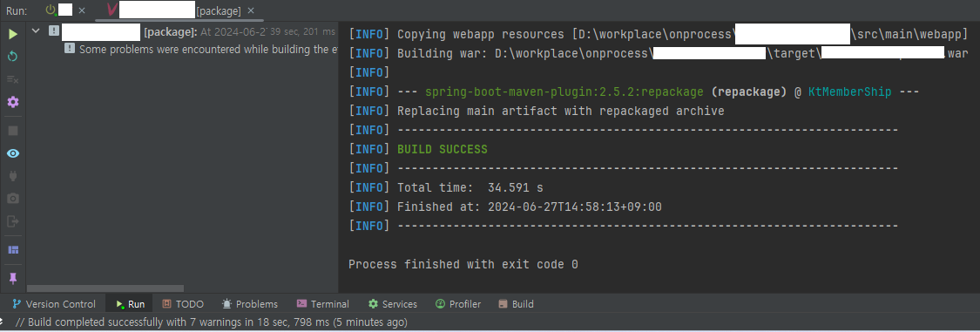
Task: Open the Problems tool window
Action: [x=249, y=304]
